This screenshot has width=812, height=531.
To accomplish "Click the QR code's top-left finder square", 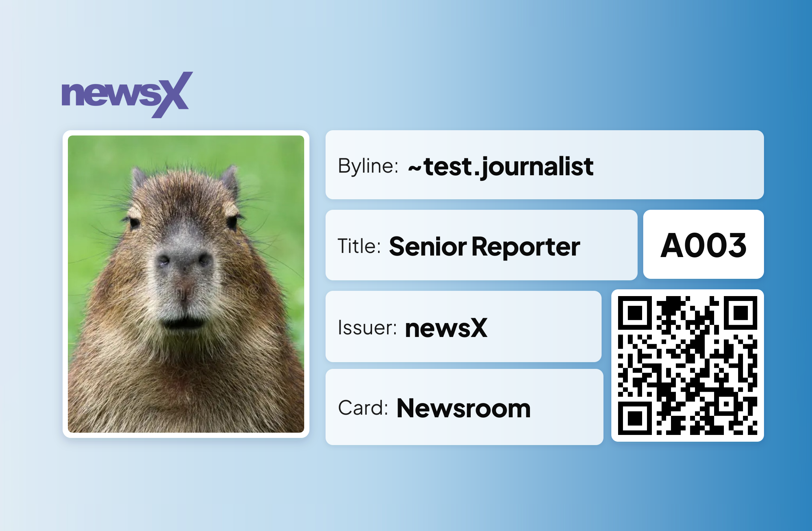I will (x=635, y=313).
